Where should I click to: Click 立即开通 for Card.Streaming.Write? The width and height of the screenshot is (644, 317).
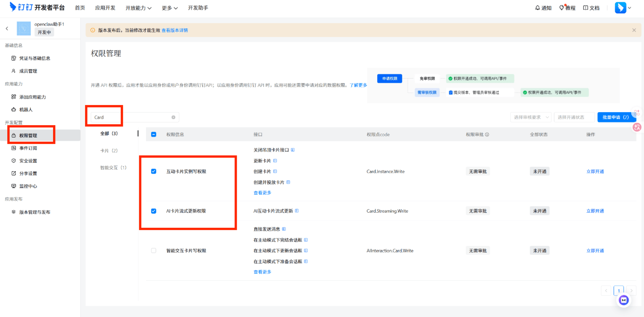pyautogui.click(x=595, y=211)
